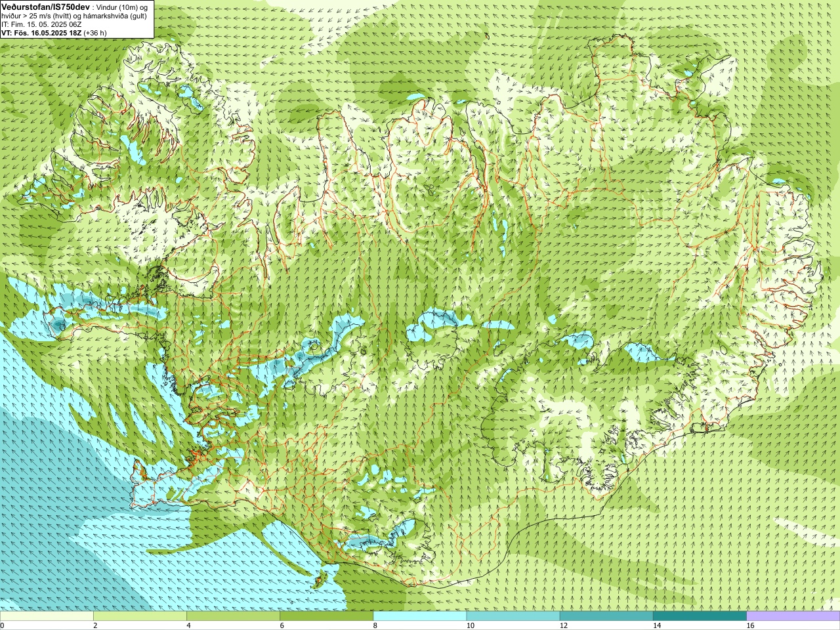The height and width of the screenshot is (630, 840).
Task: Click the 'IT: Fim. 15. 05. 2025 06Z' line
Action: click(41, 24)
